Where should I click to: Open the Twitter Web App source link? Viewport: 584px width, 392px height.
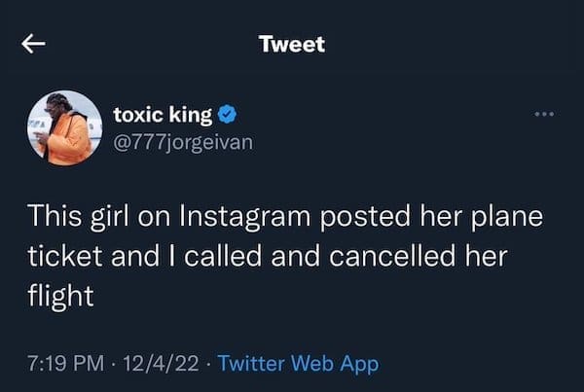point(298,365)
